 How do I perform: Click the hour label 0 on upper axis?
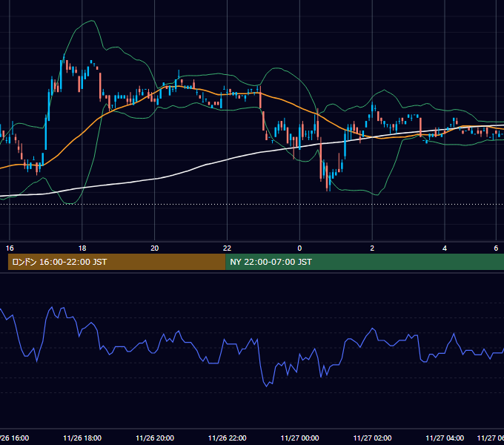coord(299,248)
